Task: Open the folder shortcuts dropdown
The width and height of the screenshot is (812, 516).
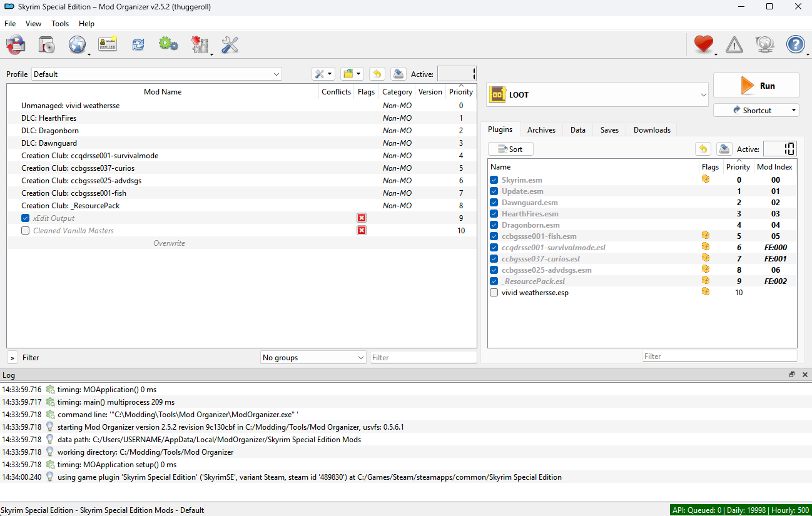Action: click(352, 74)
